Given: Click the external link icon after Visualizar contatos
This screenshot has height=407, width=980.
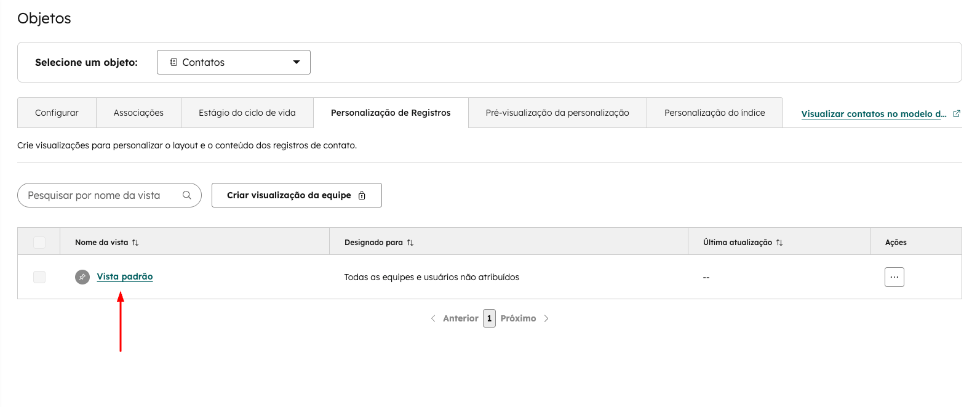Looking at the screenshot, I should click(x=957, y=114).
